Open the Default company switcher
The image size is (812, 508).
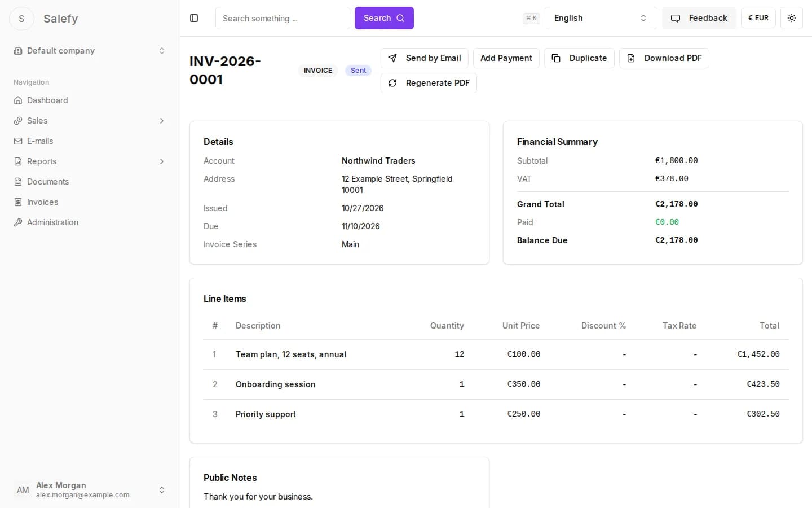point(90,51)
